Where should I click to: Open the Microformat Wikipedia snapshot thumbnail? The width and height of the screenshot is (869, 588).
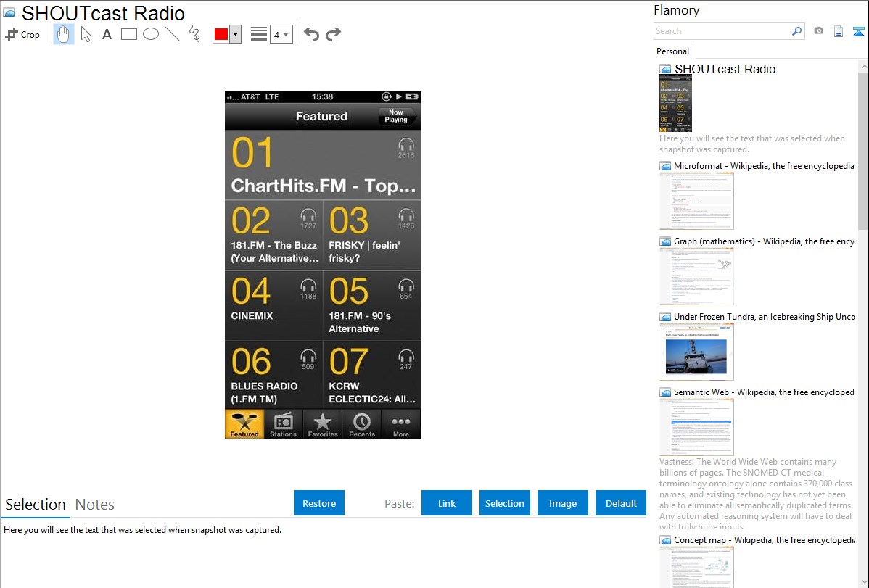pyautogui.click(x=696, y=201)
